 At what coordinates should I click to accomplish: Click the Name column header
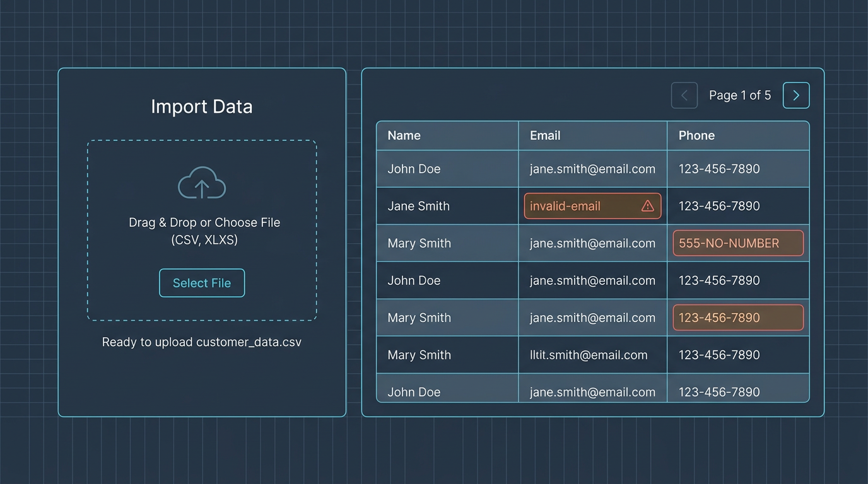pyautogui.click(x=404, y=135)
